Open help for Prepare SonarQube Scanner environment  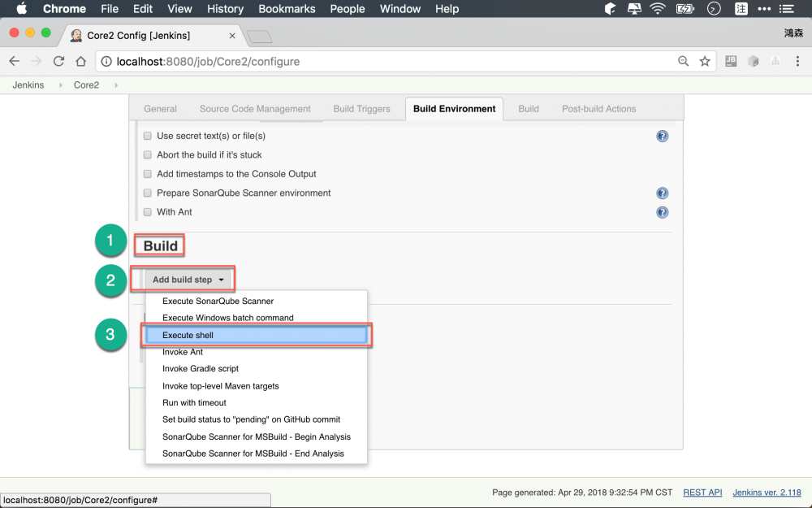coord(662,193)
